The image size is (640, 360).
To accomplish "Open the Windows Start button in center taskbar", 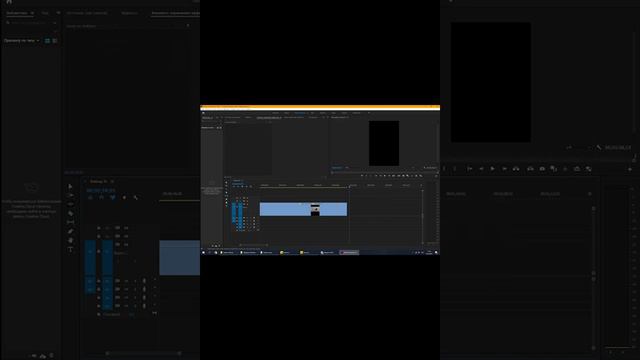I will (x=203, y=253).
